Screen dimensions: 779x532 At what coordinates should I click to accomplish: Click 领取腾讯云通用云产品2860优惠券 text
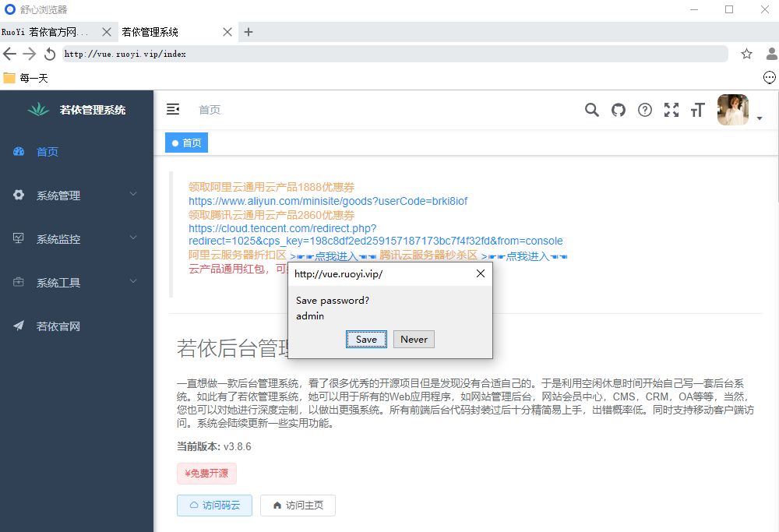click(271, 215)
